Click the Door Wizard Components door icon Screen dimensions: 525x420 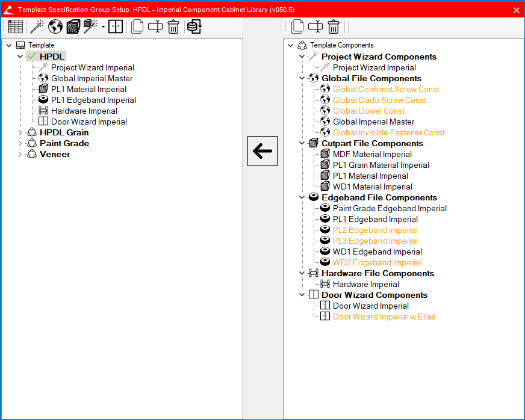pos(314,294)
